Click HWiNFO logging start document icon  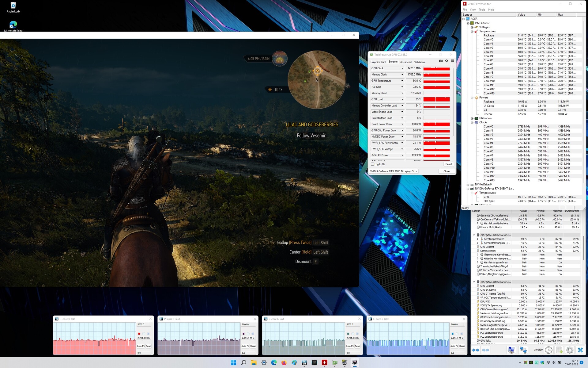[x=559, y=350]
